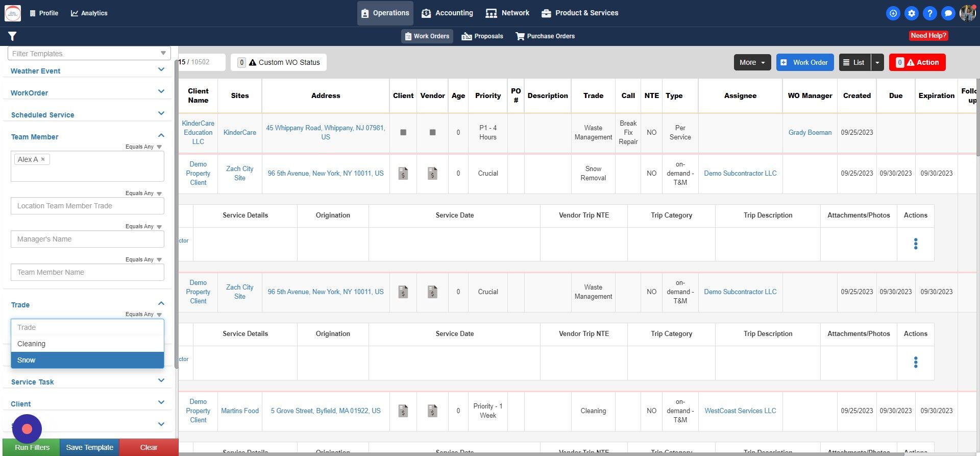Viewport: 980px width, 456px height.
Task: Switch to the Work Orders tab
Action: 427,36
